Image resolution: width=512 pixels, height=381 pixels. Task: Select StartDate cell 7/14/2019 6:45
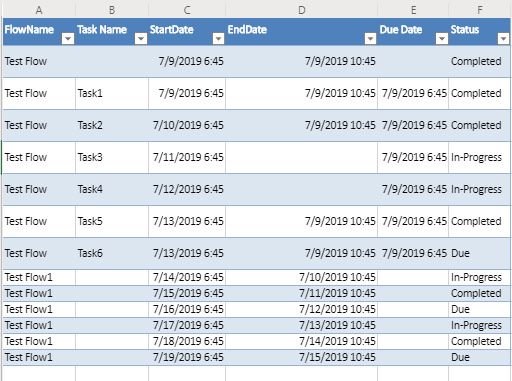click(x=187, y=277)
